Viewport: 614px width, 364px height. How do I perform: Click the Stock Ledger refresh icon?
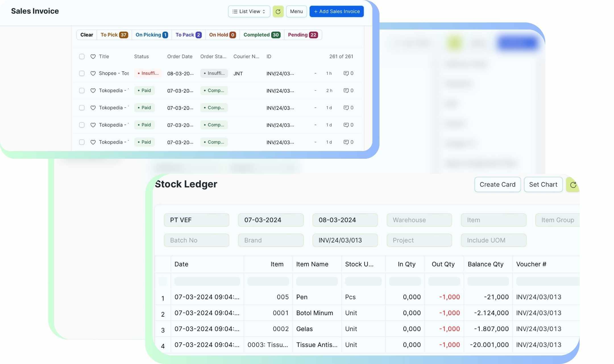[573, 185]
